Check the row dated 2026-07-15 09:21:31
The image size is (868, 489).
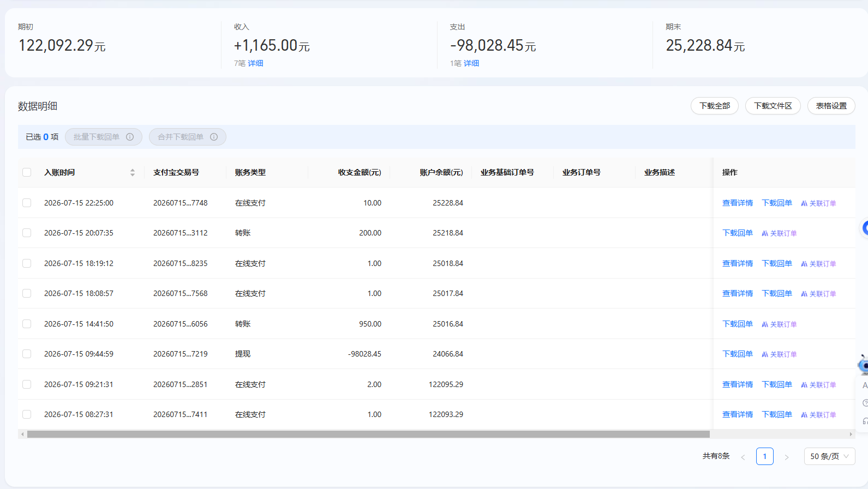tap(27, 384)
